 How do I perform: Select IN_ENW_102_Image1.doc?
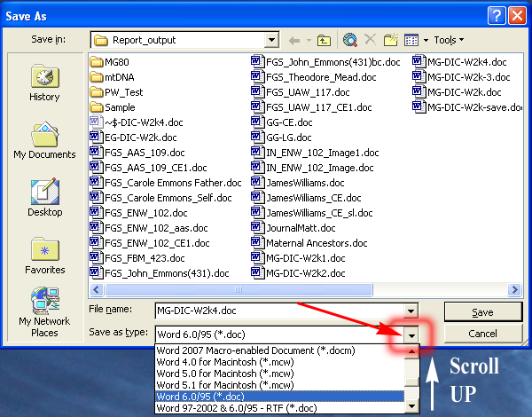[315, 153]
